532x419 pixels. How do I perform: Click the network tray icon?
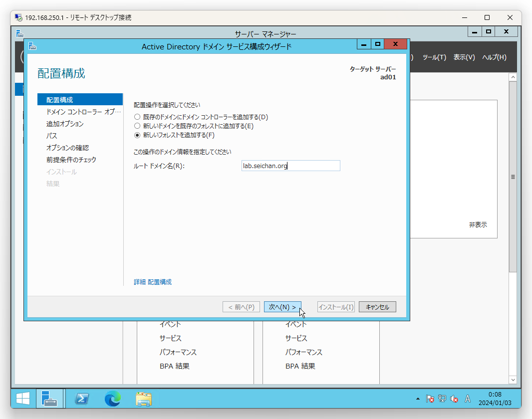click(x=442, y=399)
